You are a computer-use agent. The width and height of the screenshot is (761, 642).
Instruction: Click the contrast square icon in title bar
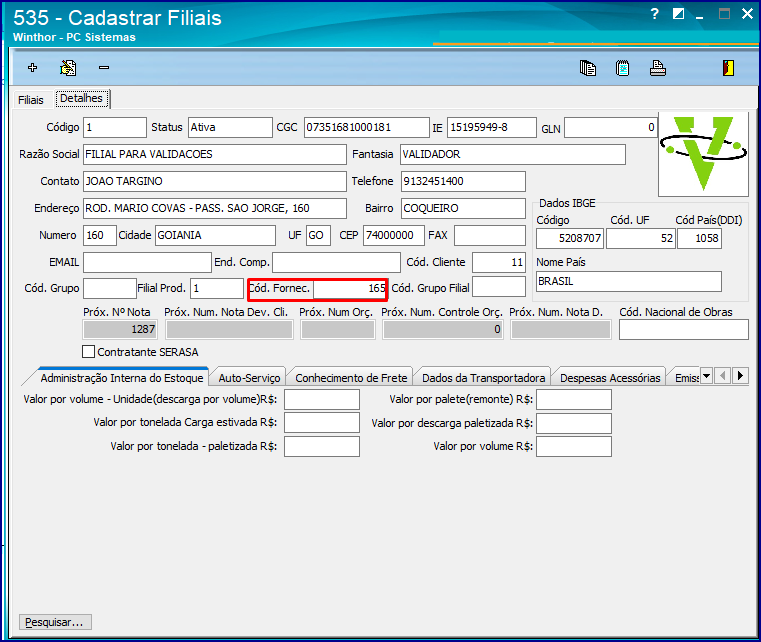point(678,14)
